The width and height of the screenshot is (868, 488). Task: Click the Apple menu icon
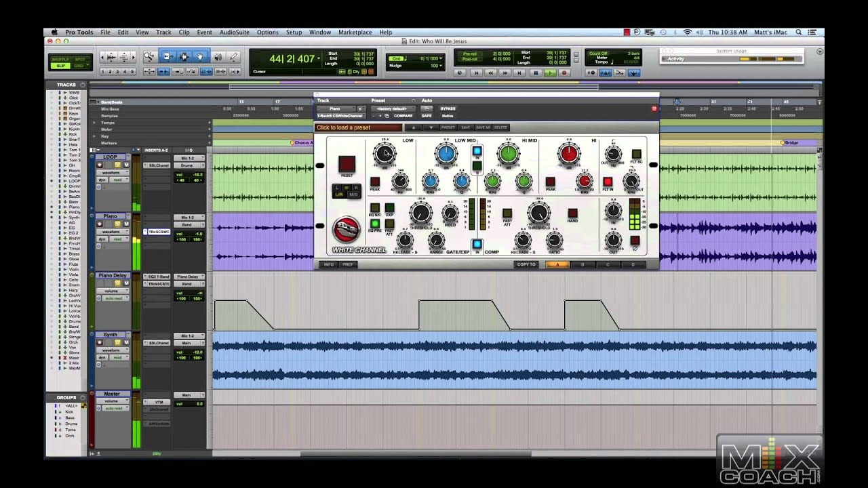pyautogui.click(x=55, y=32)
